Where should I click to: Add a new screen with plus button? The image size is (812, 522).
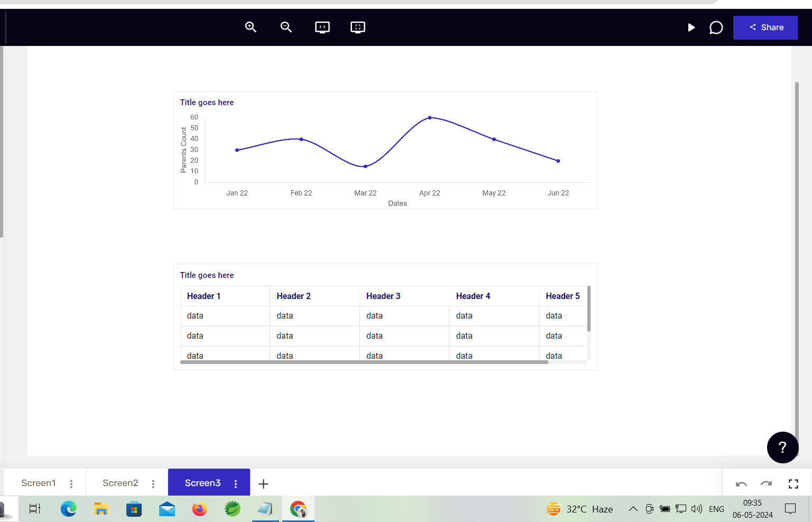pyautogui.click(x=263, y=484)
